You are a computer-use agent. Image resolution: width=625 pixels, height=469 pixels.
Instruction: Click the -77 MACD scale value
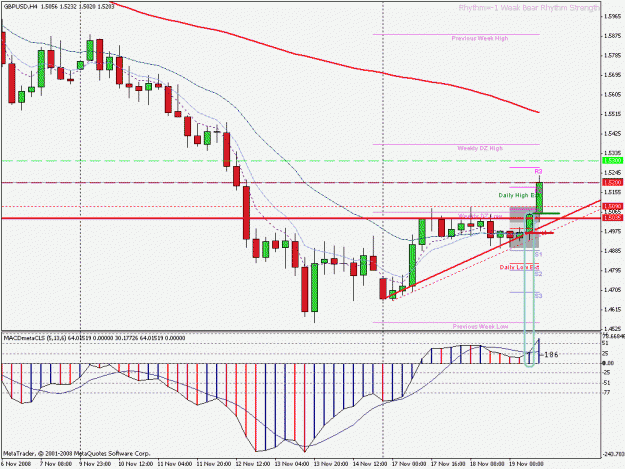[x=607, y=393]
